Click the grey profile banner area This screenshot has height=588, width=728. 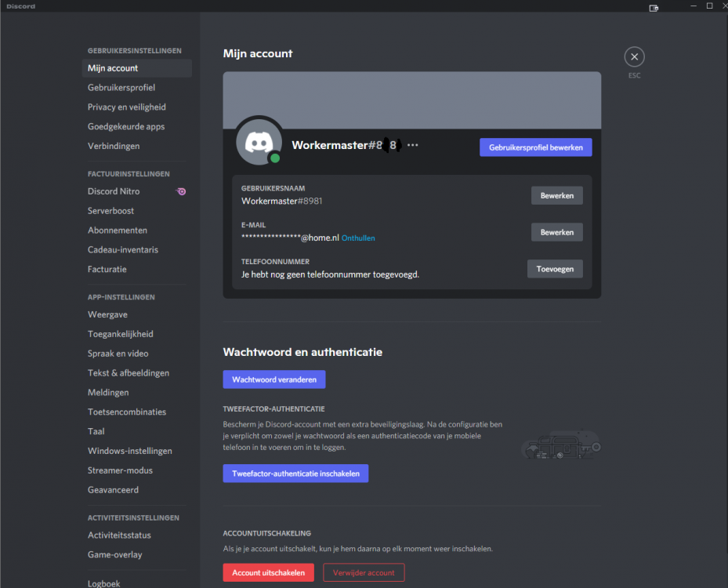click(412, 100)
